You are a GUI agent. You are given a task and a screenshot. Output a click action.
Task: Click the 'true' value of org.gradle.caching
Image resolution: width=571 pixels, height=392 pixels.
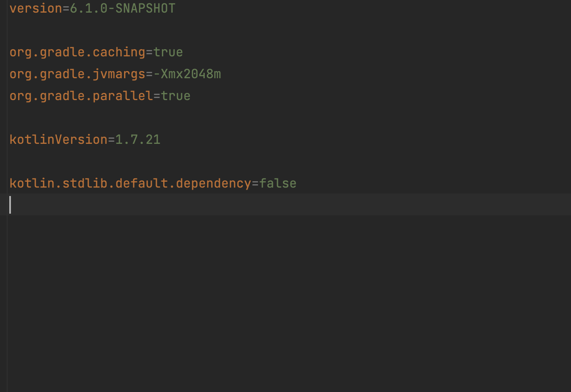pos(168,53)
